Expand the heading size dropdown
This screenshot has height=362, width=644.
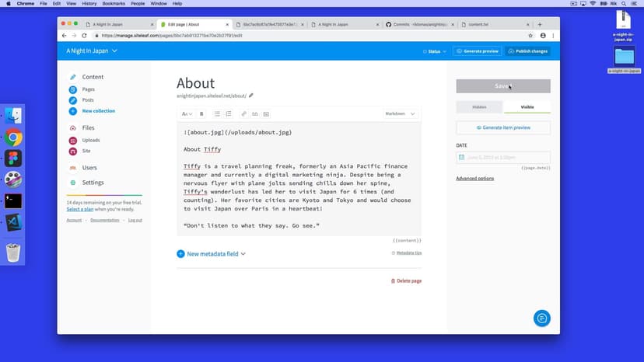point(187,113)
